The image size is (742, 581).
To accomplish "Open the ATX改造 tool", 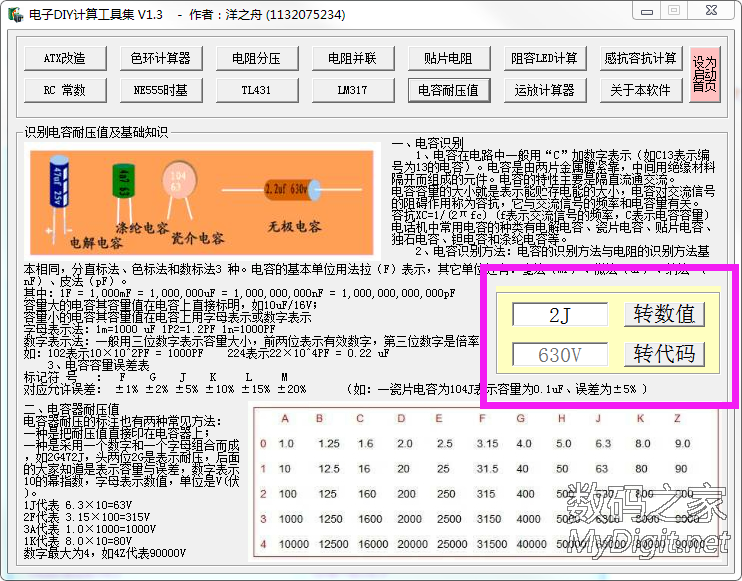I will tap(65, 58).
